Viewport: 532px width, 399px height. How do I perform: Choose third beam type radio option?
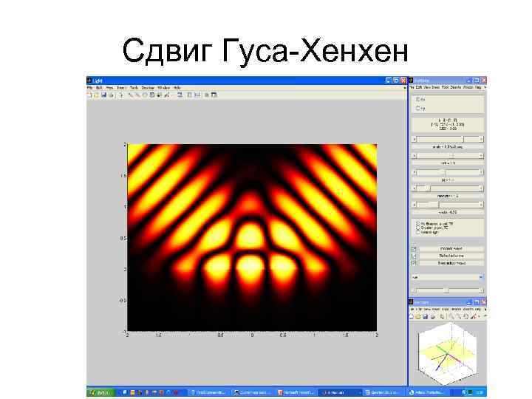(417, 233)
